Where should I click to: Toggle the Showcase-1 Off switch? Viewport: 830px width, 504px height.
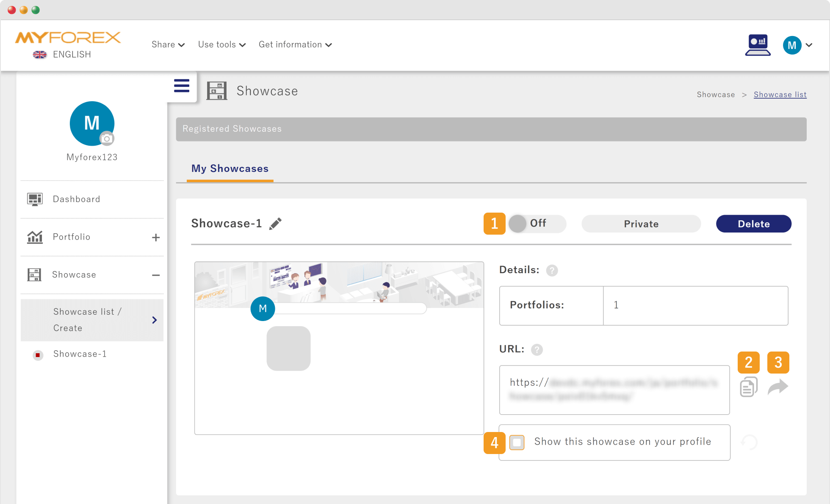[537, 224]
